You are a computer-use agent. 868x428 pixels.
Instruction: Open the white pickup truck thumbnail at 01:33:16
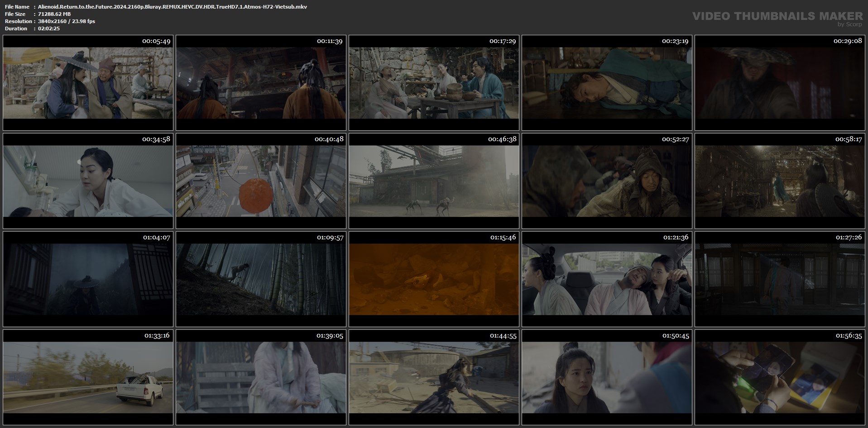88,377
